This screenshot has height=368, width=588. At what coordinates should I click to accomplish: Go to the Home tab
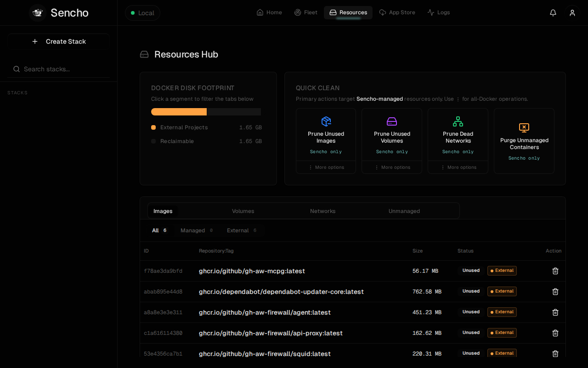click(269, 12)
